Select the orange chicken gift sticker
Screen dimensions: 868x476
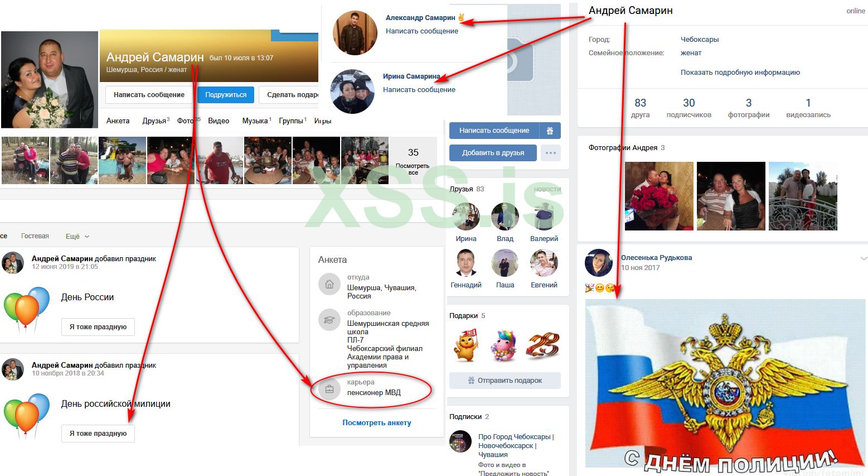point(466,345)
